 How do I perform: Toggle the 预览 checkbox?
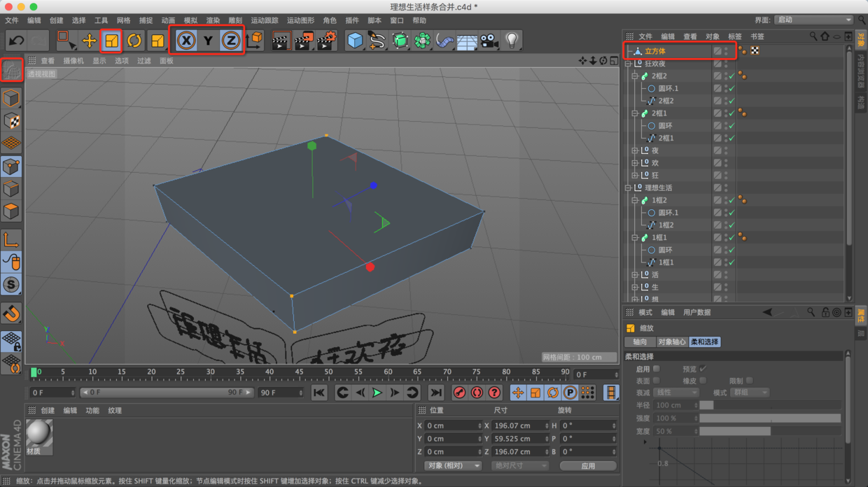point(703,369)
